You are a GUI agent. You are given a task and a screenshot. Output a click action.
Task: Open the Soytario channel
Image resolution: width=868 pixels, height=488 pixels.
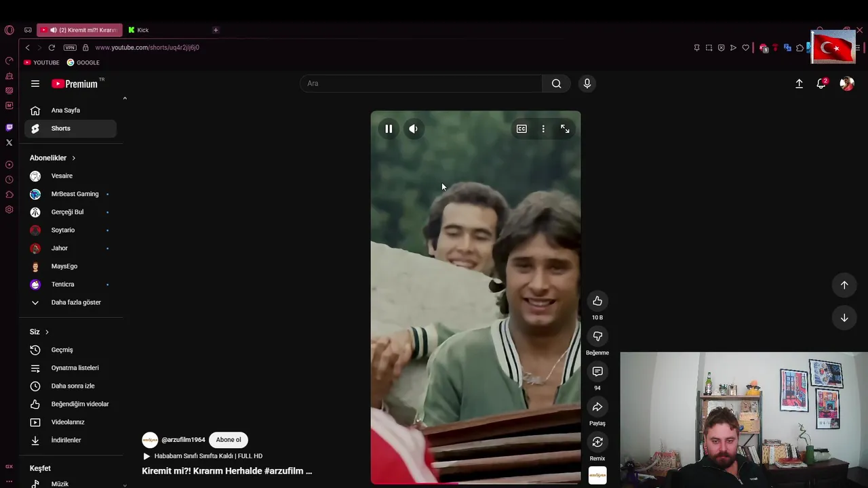[x=71, y=230]
